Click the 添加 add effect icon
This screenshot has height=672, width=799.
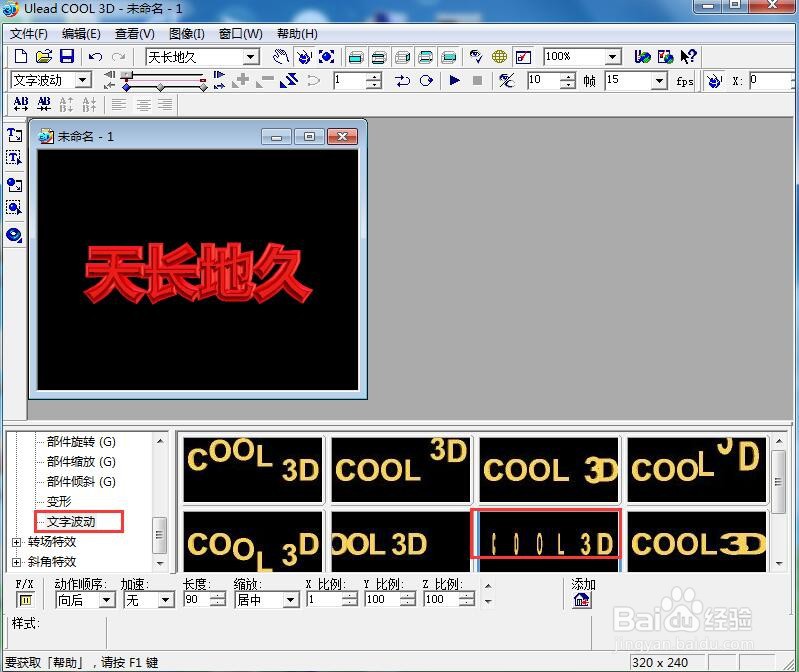click(x=581, y=600)
